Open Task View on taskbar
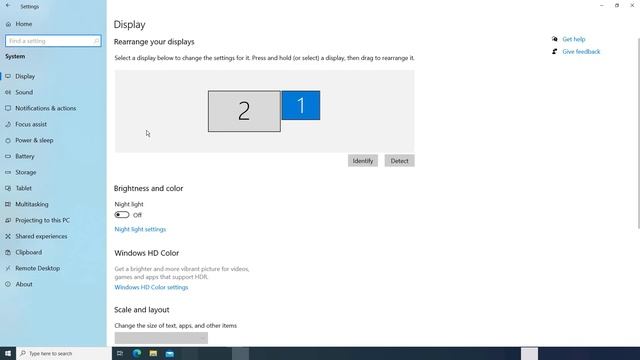The width and height of the screenshot is (640, 360). tap(120, 353)
